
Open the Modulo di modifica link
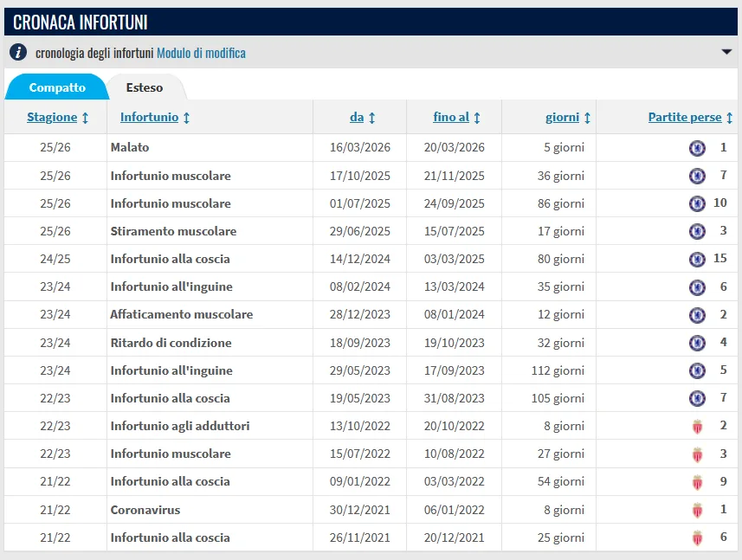[x=201, y=53]
